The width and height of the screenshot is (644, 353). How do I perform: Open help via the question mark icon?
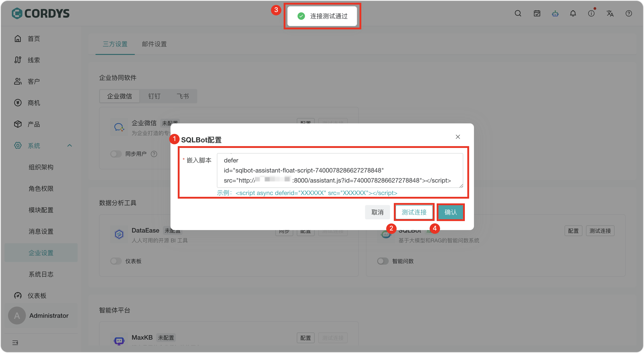pos(629,13)
